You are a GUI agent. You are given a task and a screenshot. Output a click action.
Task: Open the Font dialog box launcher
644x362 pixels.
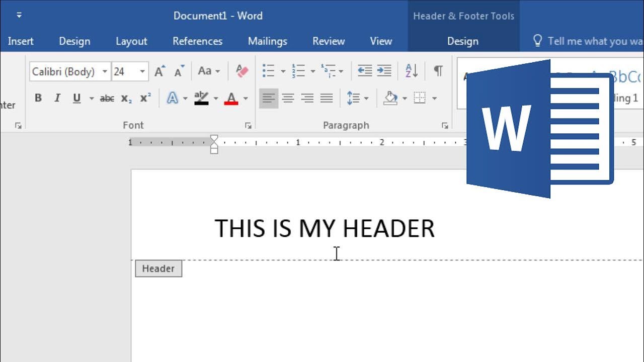pyautogui.click(x=248, y=126)
